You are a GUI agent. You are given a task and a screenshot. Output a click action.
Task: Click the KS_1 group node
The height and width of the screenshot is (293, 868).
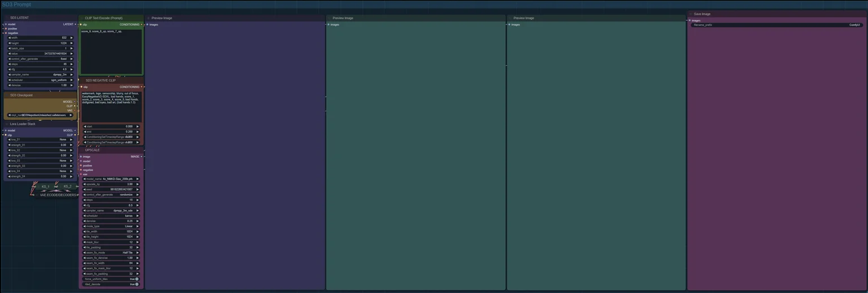[x=45, y=186]
